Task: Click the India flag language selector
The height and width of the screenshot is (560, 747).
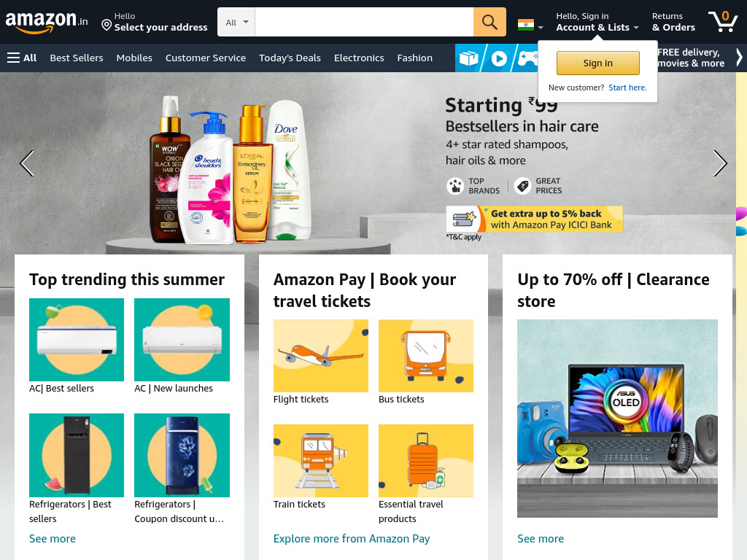Action: tap(530, 25)
